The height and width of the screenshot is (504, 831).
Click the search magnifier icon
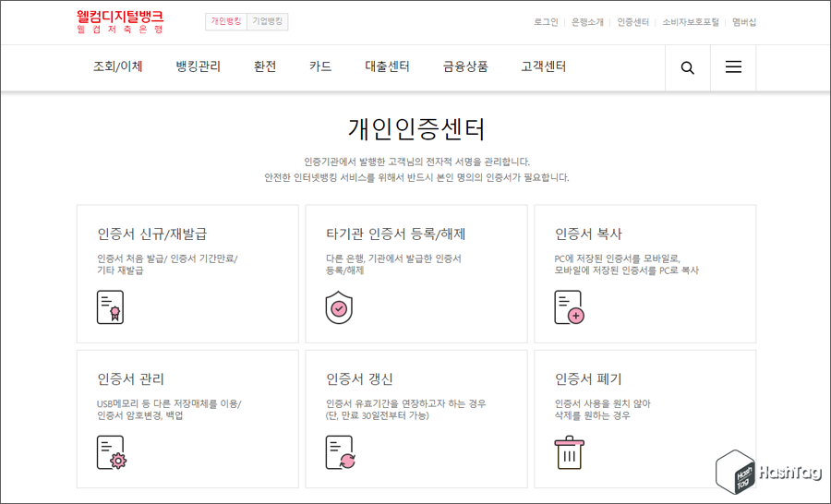[x=687, y=67]
